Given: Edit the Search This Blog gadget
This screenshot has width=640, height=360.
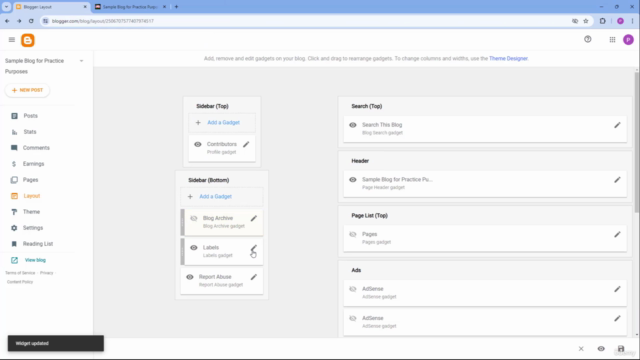Looking at the screenshot, I should (x=617, y=125).
